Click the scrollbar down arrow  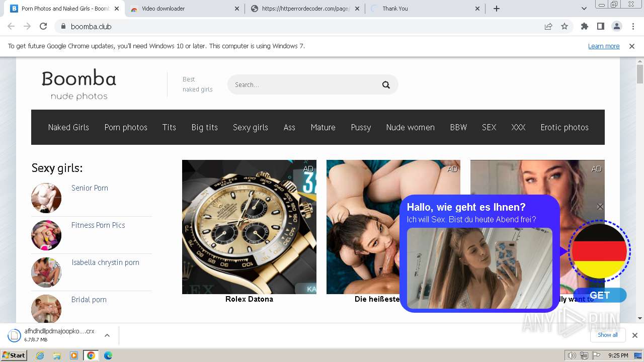pos(640,318)
